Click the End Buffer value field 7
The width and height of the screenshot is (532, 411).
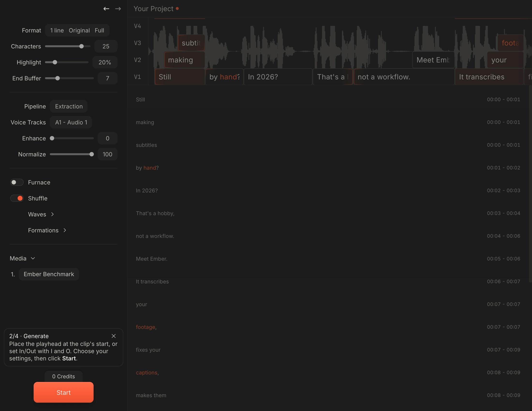click(107, 78)
